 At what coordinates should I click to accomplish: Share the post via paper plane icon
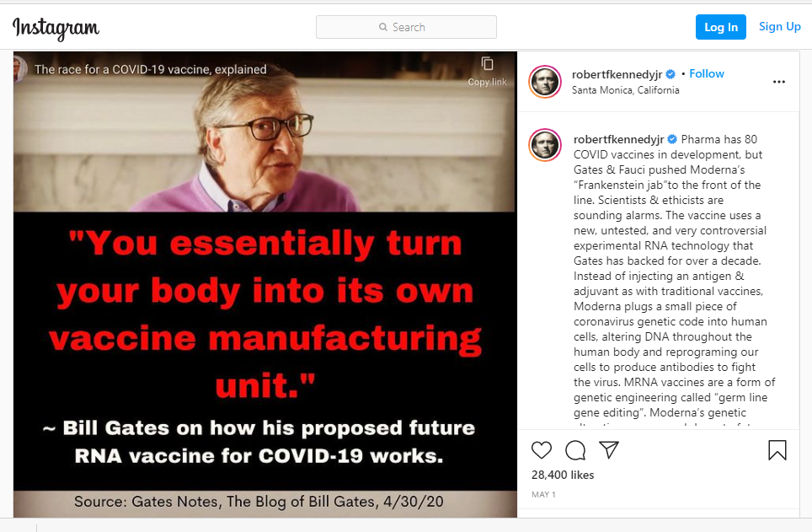609,449
